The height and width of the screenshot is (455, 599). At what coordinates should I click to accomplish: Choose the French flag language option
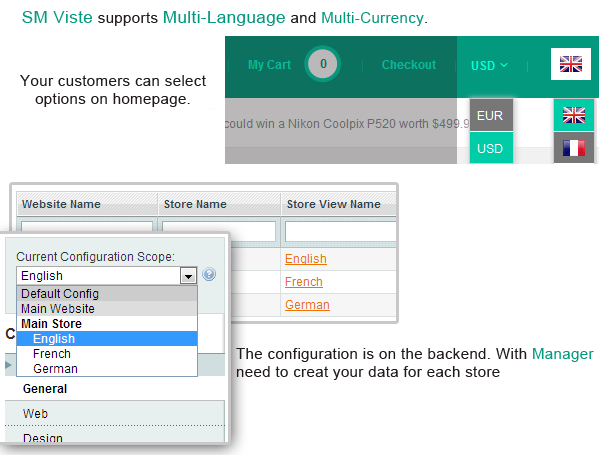coord(574,148)
